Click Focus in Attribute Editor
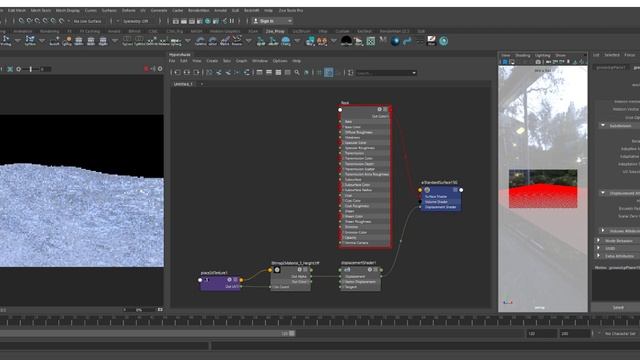The width and height of the screenshot is (640, 360). coord(630,55)
